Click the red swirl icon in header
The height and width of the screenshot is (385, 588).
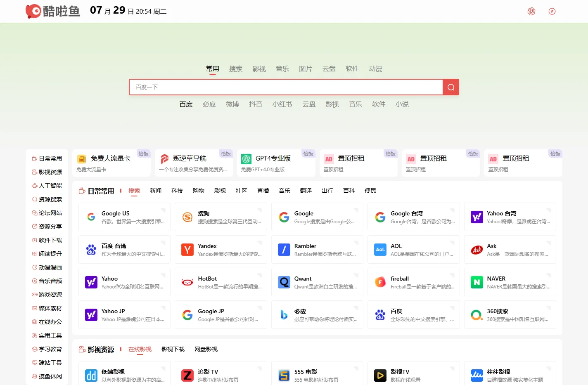click(531, 11)
